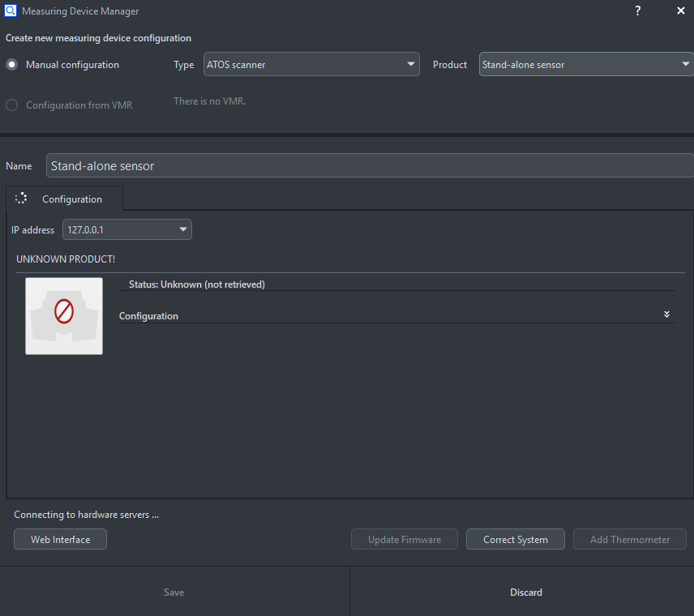This screenshot has height=616, width=694.
Task: Click the Measuring Device Manager app icon
Action: pos(11,11)
